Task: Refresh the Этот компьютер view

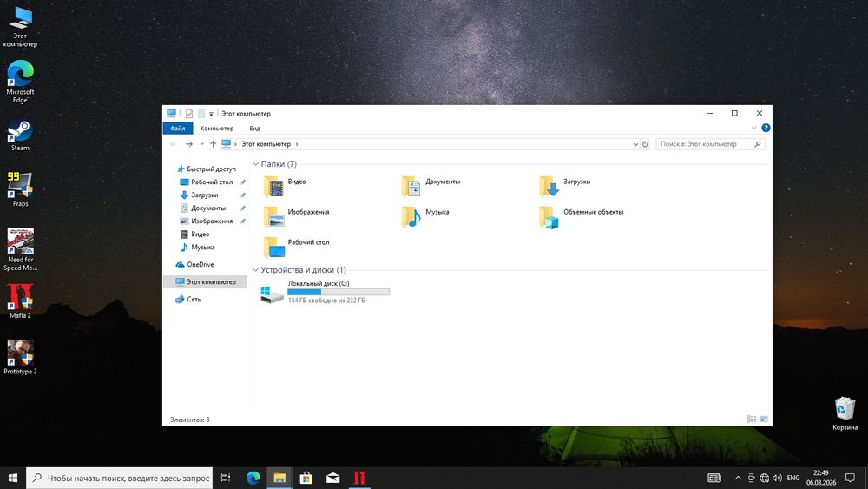Action: [645, 144]
